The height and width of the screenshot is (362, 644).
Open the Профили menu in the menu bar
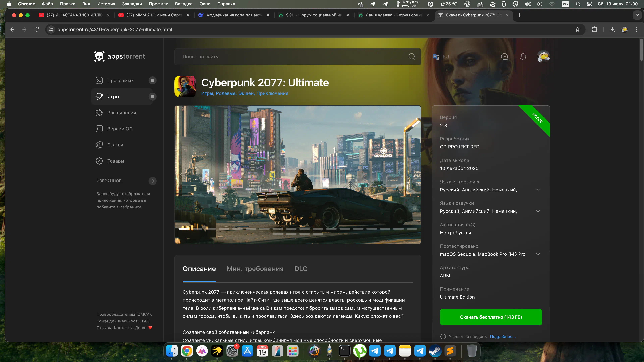pyautogui.click(x=158, y=4)
